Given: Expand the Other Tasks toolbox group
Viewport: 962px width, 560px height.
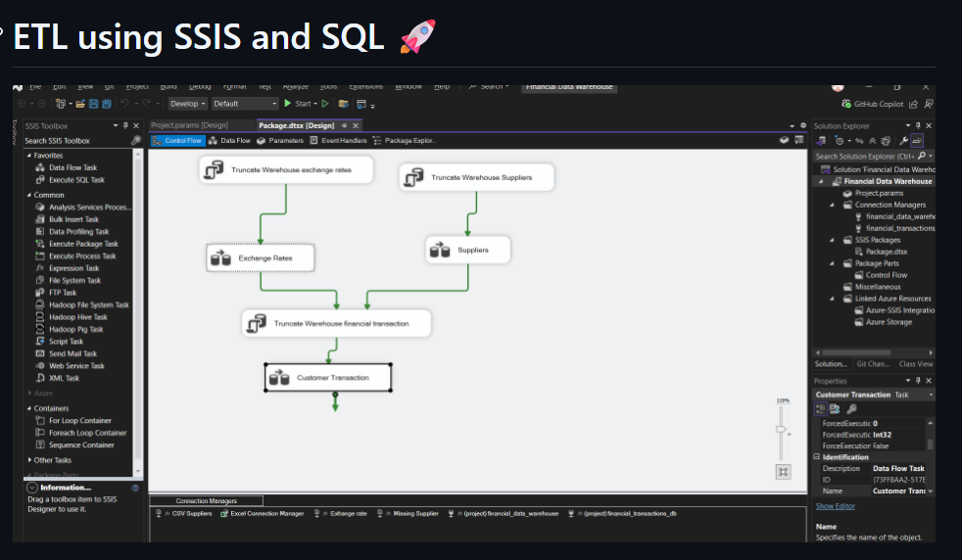Looking at the screenshot, I should point(29,460).
